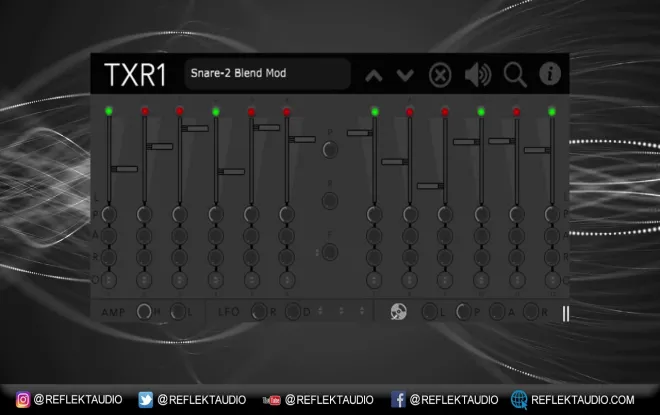Click channel 9 level fader handle
Viewport: 660px width, 415px height.
[430, 186]
